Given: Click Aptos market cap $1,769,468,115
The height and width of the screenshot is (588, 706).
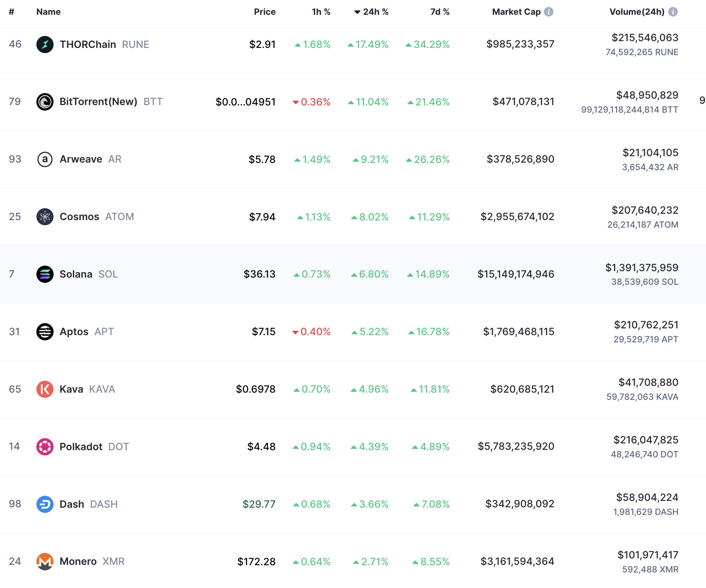Looking at the screenshot, I should click(x=519, y=332).
